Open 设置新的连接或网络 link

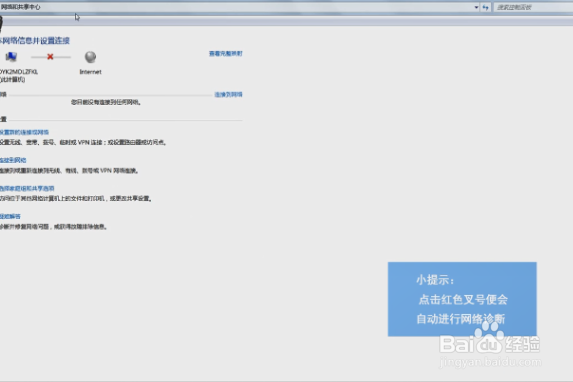[x=24, y=132]
